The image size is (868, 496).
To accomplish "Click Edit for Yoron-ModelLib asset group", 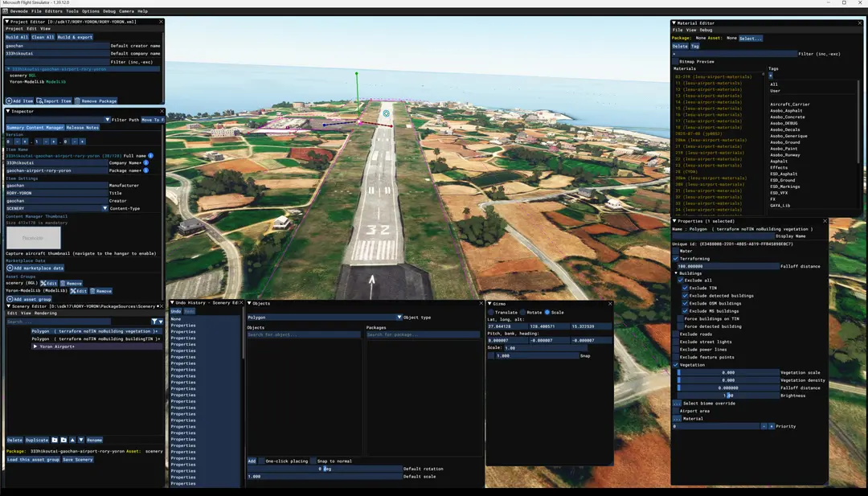I will (79, 291).
